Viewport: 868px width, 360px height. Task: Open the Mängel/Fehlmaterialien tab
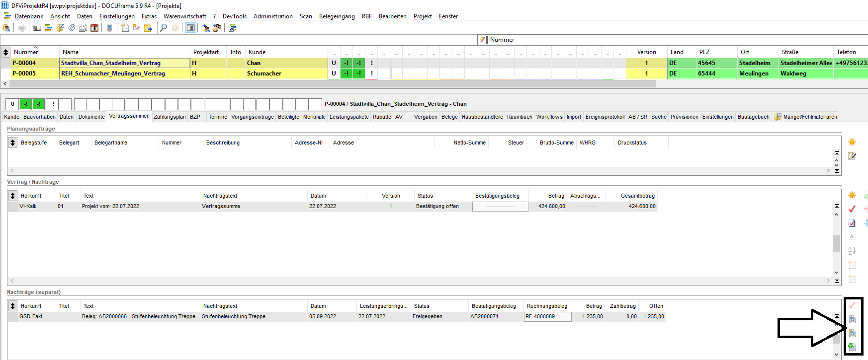[805, 117]
